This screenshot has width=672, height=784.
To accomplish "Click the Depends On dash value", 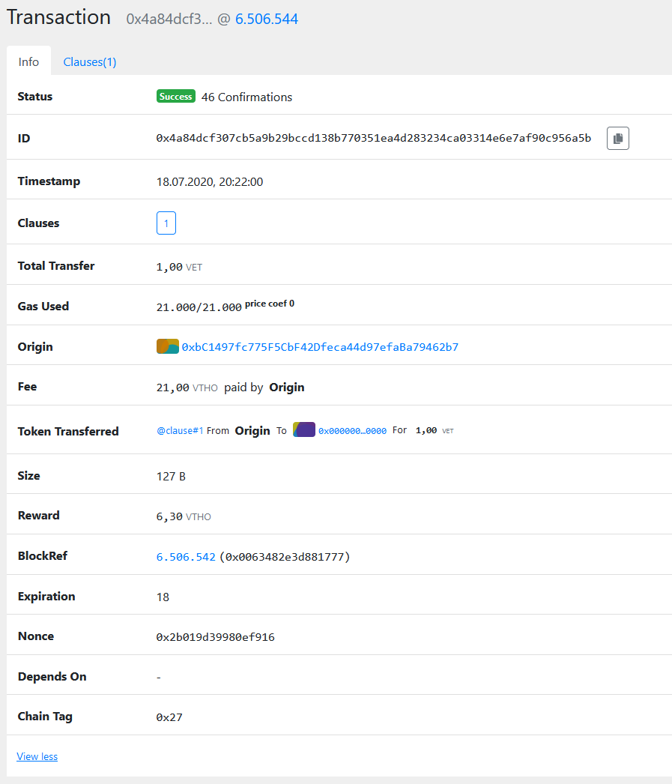I will pos(159,677).
